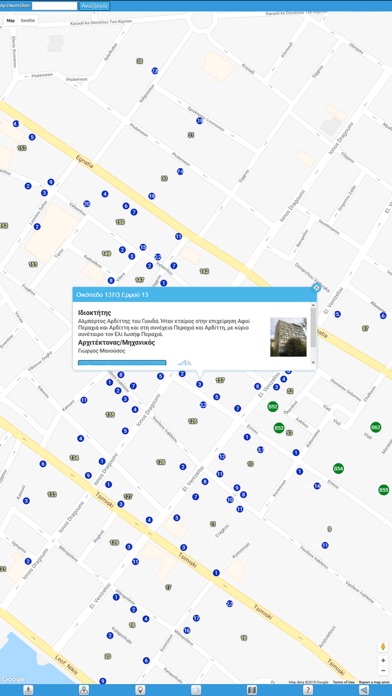
Task: Open the building photo thumbnail in popup
Action: 288,337
